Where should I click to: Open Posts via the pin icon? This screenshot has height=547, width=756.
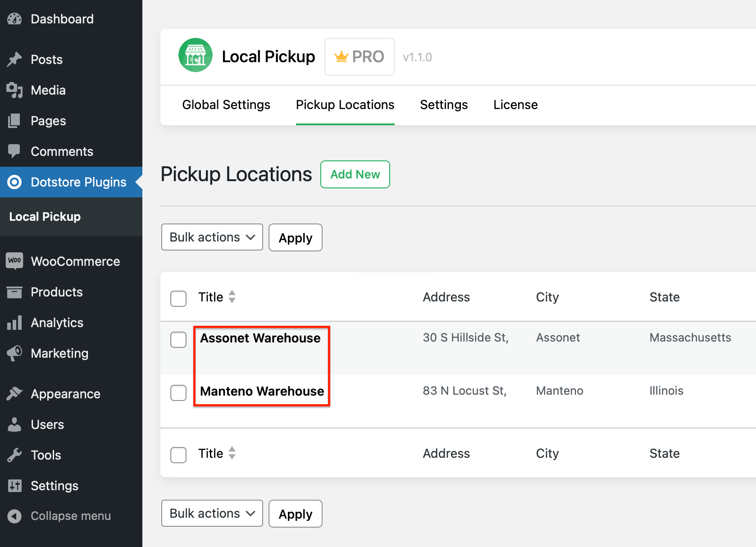(15, 59)
